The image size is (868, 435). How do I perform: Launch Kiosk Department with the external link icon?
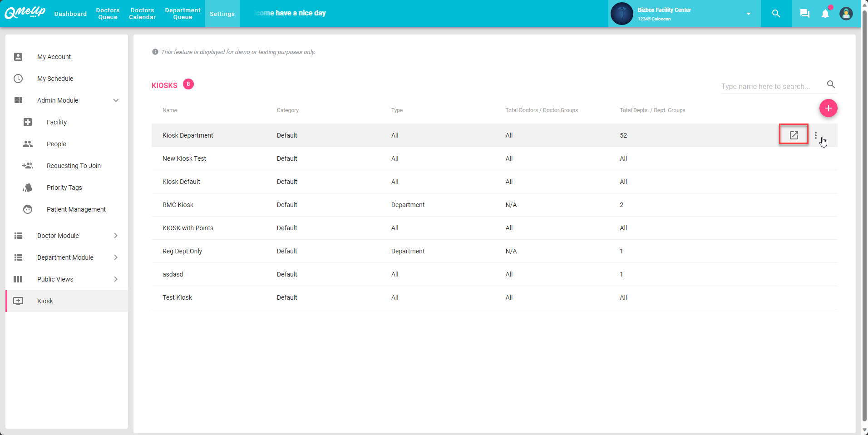click(x=793, y=135)
